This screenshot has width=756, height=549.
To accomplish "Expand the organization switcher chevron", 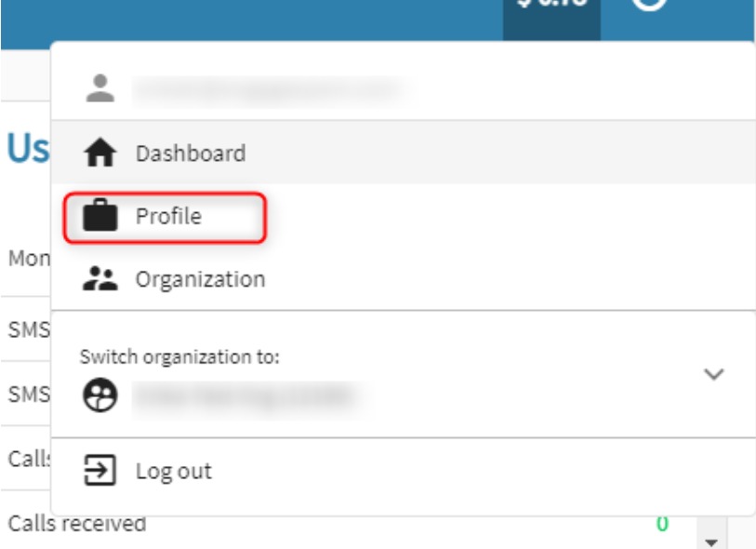I will [713, 374].
